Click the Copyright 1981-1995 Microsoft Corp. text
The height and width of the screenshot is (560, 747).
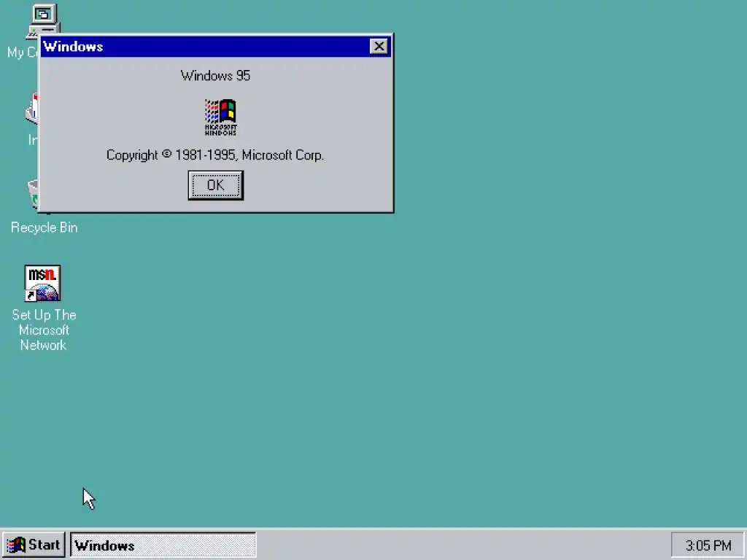pyautogui.click(x=215, y=155)
